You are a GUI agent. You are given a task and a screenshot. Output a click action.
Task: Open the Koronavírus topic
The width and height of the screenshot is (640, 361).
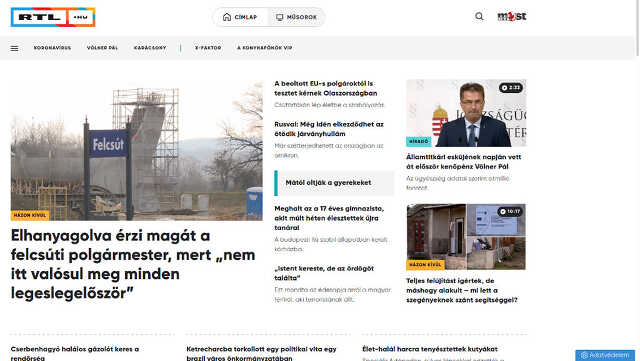tap(52, 48)
